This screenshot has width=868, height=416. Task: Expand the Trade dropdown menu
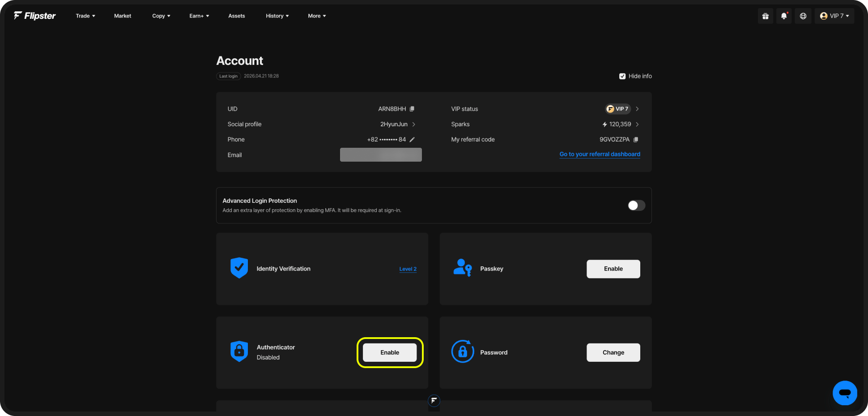pos(85,16)
